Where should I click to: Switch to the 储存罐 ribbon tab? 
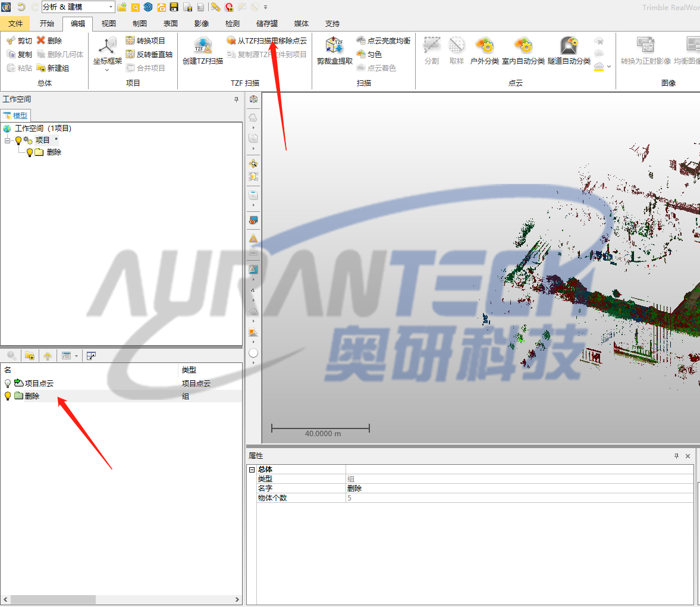[x=267, y=24]
